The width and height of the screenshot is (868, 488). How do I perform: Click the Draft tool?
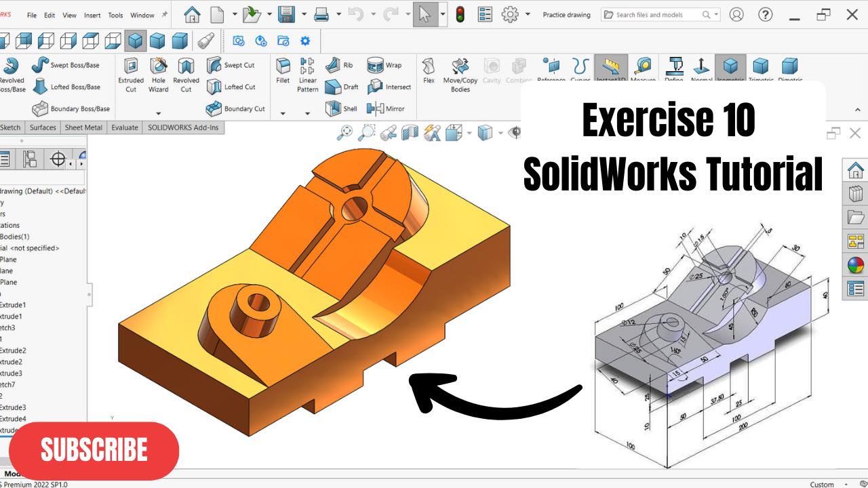point(342,87)
